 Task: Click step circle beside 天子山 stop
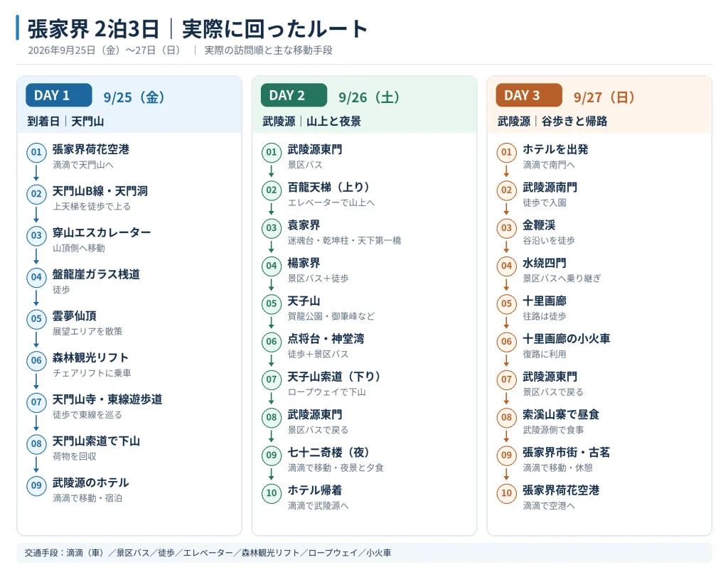click(272, 304)
